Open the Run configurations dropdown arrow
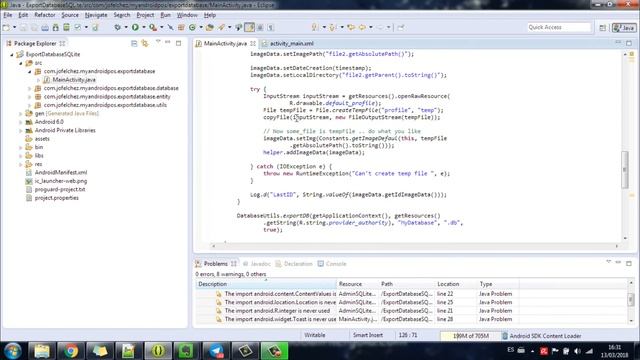The image size is (640, 360). click(x=144, y=27)
